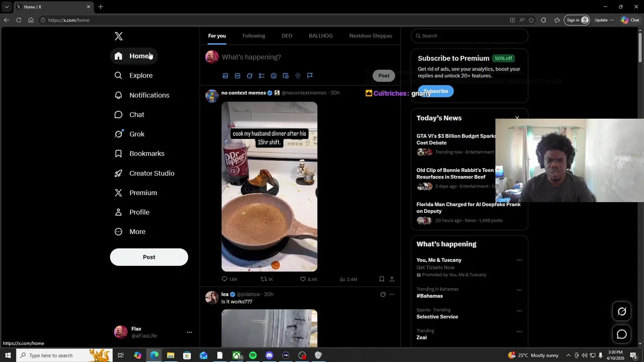Open more options on lea's post

point(392,295)
